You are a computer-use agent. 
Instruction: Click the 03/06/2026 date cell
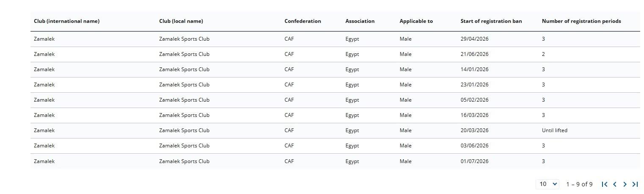[475, 146]
